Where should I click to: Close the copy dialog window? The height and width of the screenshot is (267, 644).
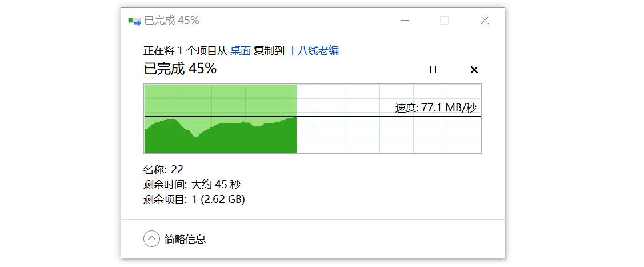point(485,20)
